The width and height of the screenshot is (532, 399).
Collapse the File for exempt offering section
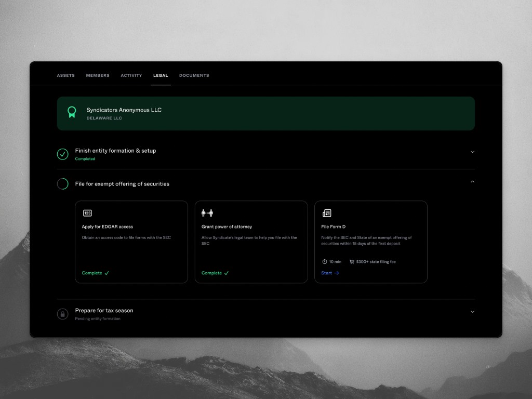point(472,182)
